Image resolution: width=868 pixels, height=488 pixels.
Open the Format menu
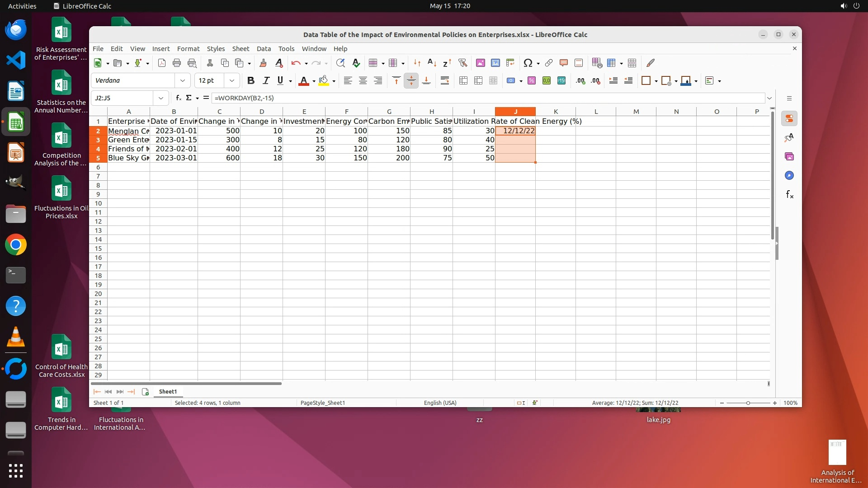point(188,49)
